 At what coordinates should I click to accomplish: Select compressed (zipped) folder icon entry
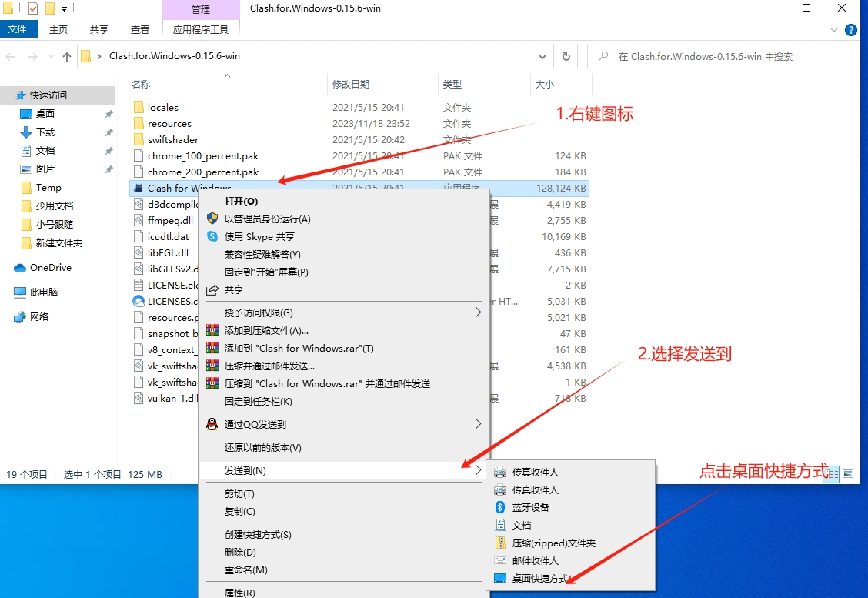point(499,543)
